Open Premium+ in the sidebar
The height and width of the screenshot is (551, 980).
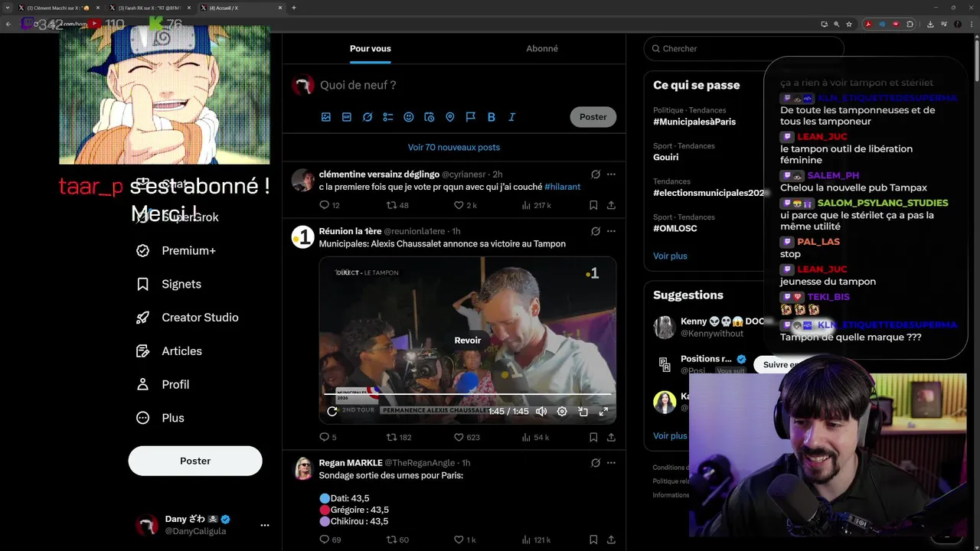(176, 250)
